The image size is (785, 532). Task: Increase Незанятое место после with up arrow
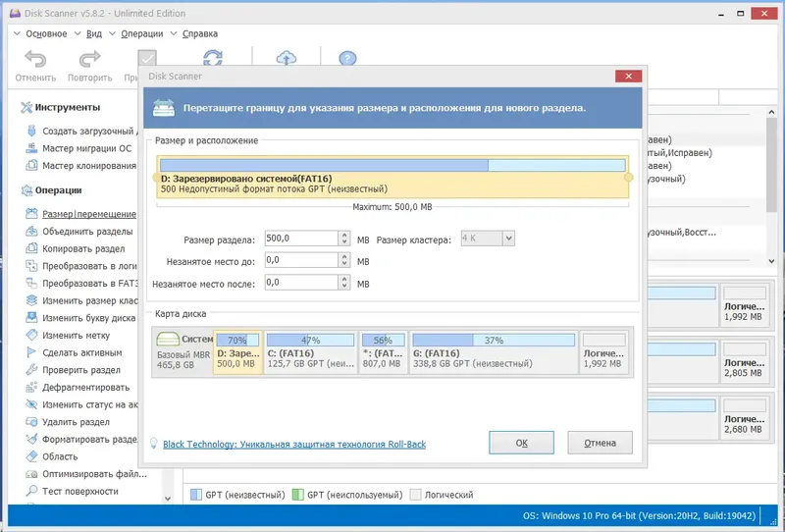tap(344, 279)
